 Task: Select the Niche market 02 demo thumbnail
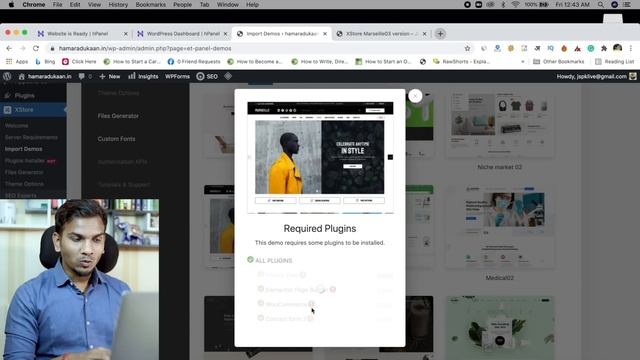[500, 124]
